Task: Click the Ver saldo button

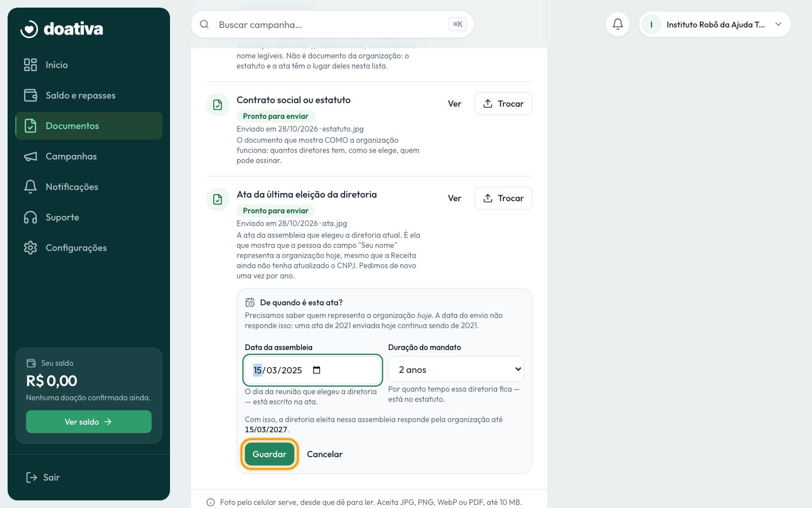Action: (89, 422)
